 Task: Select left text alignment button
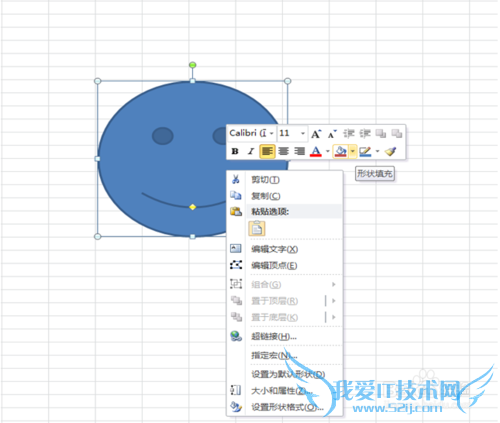tap(267, 151)
